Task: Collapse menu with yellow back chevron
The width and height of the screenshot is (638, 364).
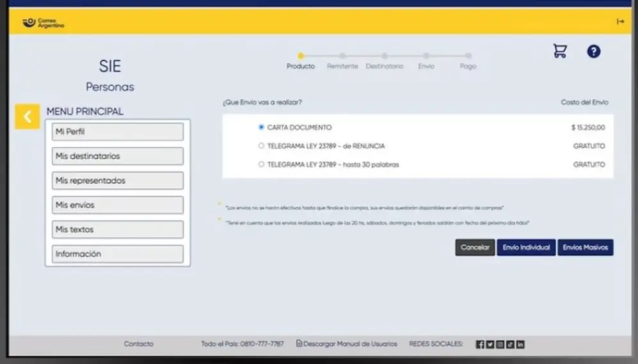Action: click(28, 116)
